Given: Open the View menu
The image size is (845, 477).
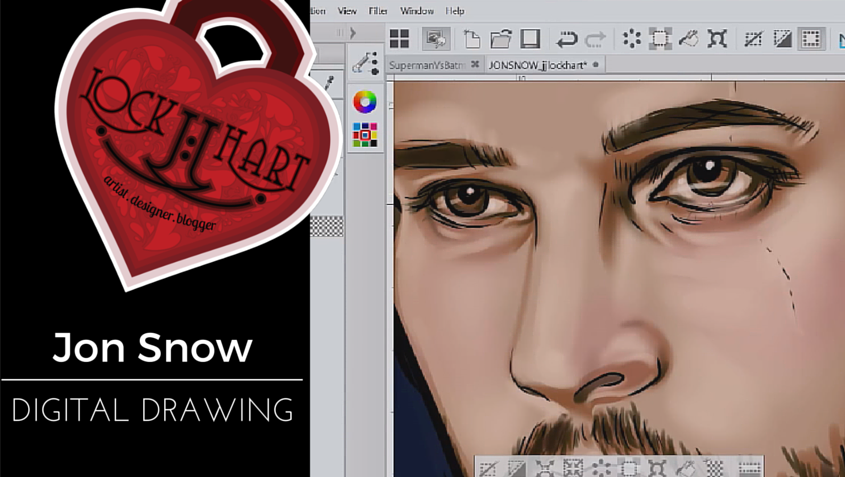Looking at the screenshot, I should click(347, 11).
